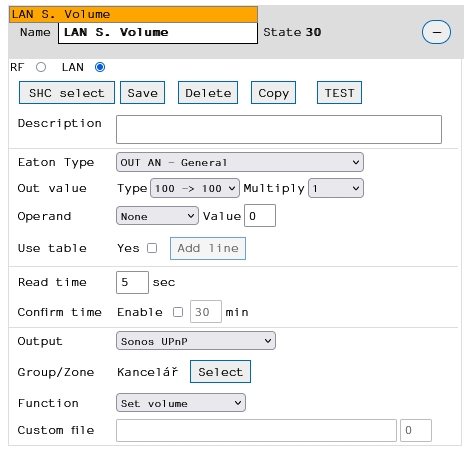The width and height of the screenshot is (469, 452).
Task: Click the Kancelář zone name
Action: [148, 371]
